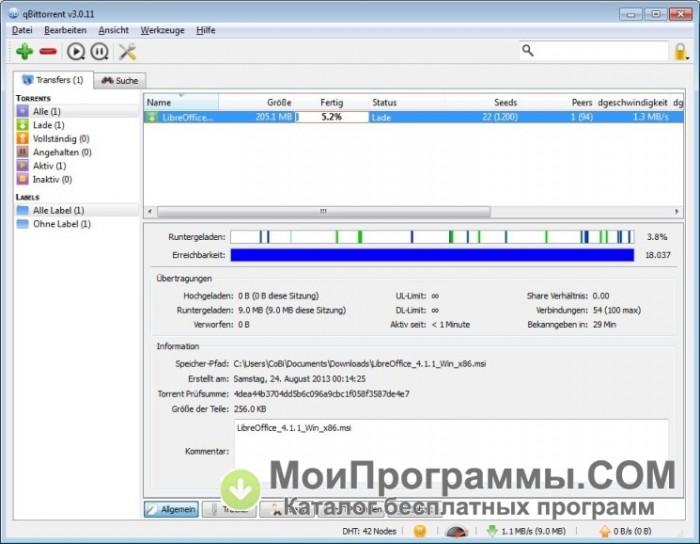Click the right arrow of the horizontal scrollbar
700x544 pixels.
[x=677, y=212]
